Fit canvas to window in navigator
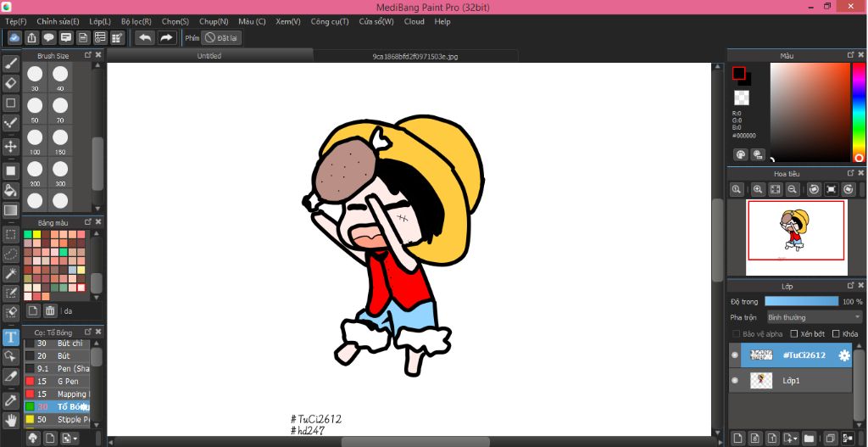The width and height of the screenshot is (868, 447). (775, 189)
